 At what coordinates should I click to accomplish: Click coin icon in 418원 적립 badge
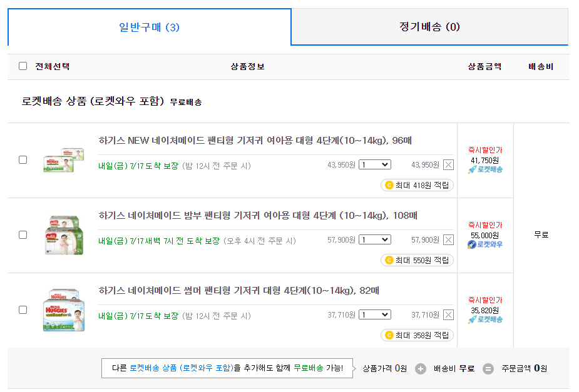click(389, 185)
